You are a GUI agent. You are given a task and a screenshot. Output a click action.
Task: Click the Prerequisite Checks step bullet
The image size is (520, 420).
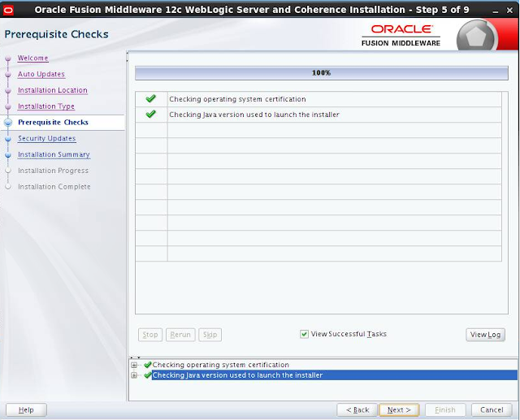(8, 123)
